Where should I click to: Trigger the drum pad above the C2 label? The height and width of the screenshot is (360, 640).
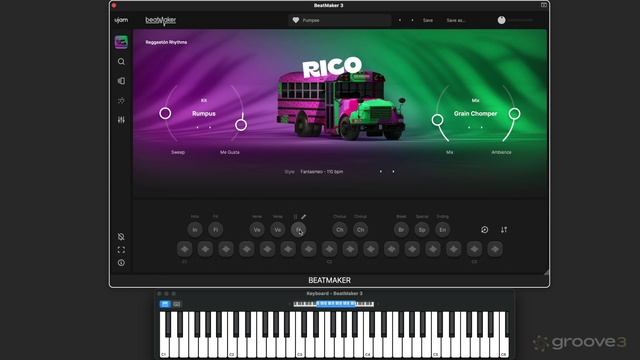coord(329,249)
